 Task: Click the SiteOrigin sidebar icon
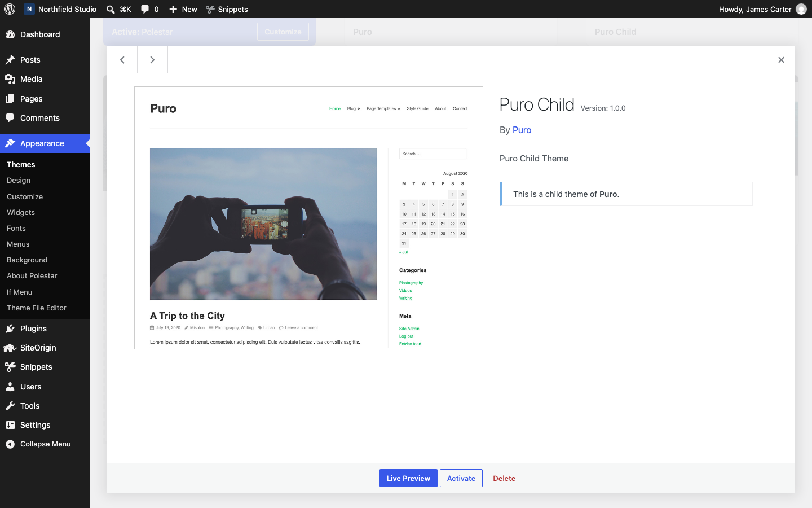tap(10, 348)
